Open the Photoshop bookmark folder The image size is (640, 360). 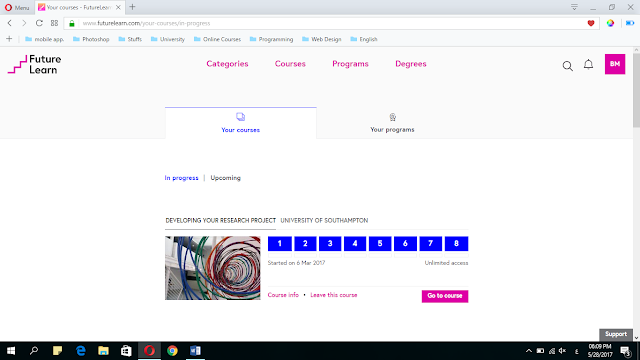(91, 39)
